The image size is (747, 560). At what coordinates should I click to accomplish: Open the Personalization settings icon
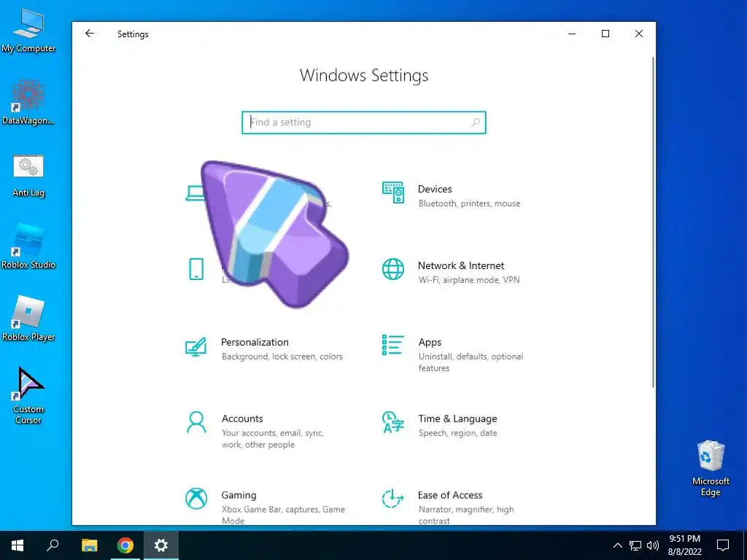click(x=196, y=346)
